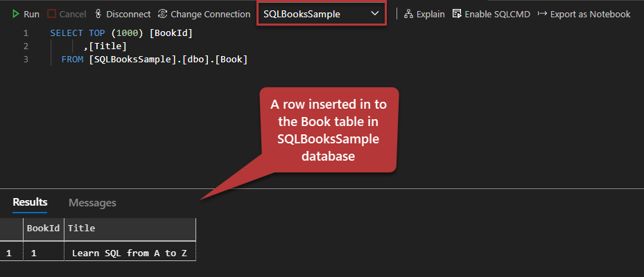Click the Export as Notebook icon
Screen dimensions: 644x277
(542, 14)
